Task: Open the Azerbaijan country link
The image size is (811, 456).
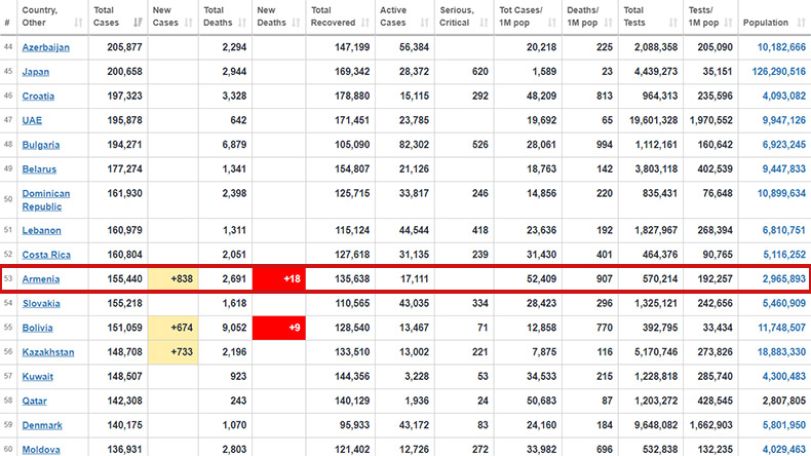Action: click(x=46, y=48)
